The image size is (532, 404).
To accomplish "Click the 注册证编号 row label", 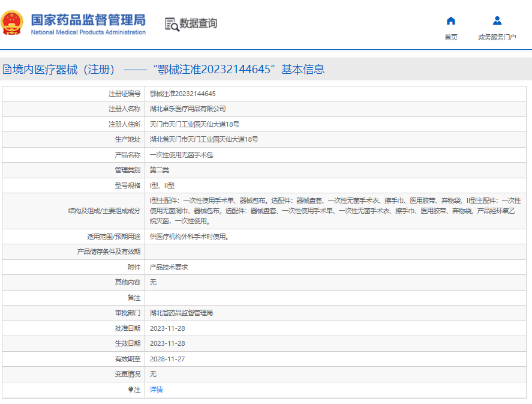I will (125, 94).
